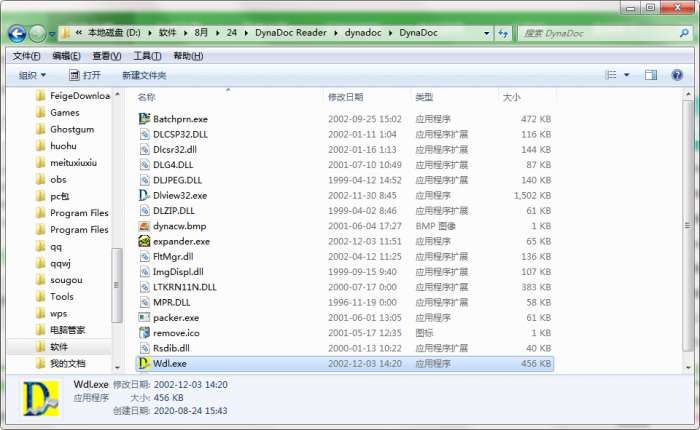Screen dimensions: 700x430
Task: Select dynacw.bmp image icon
Action: tap(144, 226)
